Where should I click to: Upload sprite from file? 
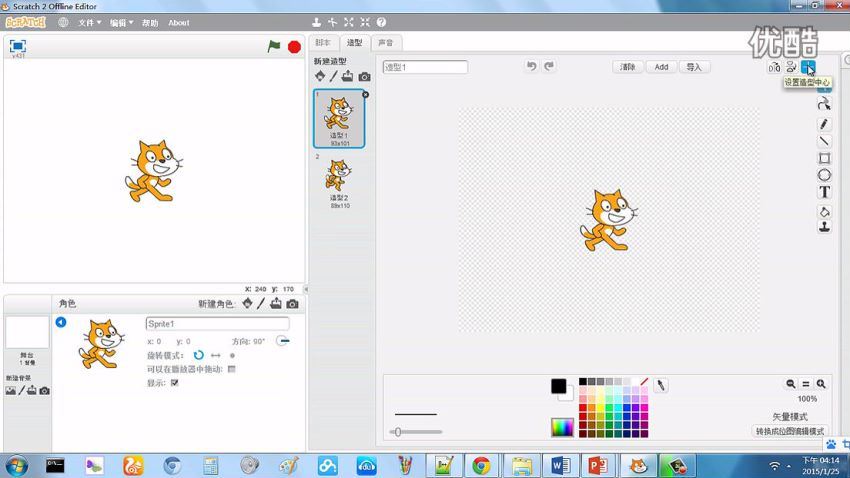[x=276, y=303]
